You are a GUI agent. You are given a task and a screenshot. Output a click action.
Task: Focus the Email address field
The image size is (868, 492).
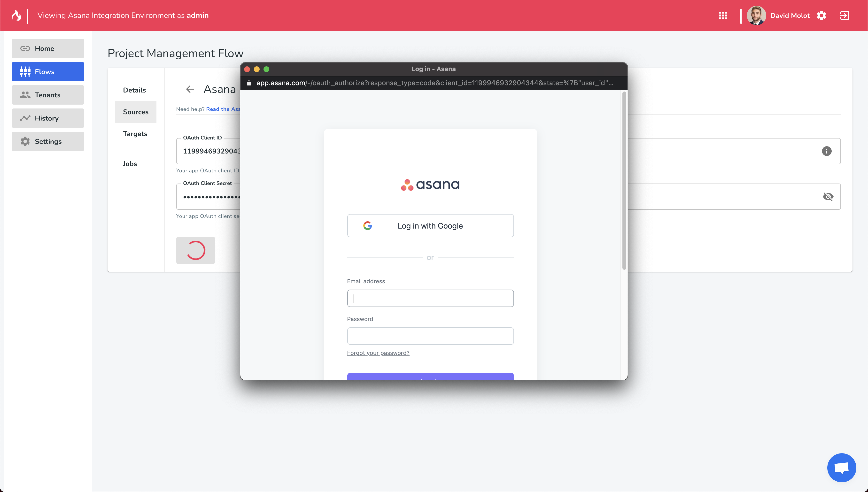[x=430, y=298]
